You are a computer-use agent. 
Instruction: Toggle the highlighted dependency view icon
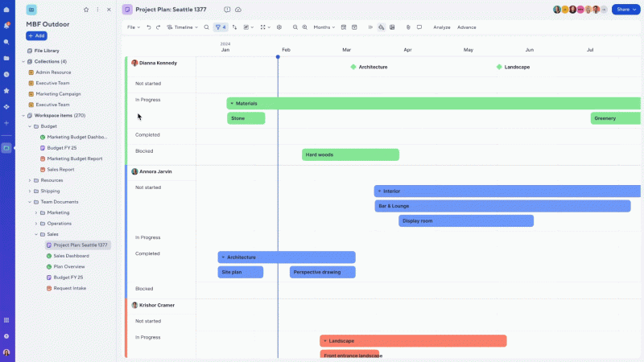pos(381,27)
